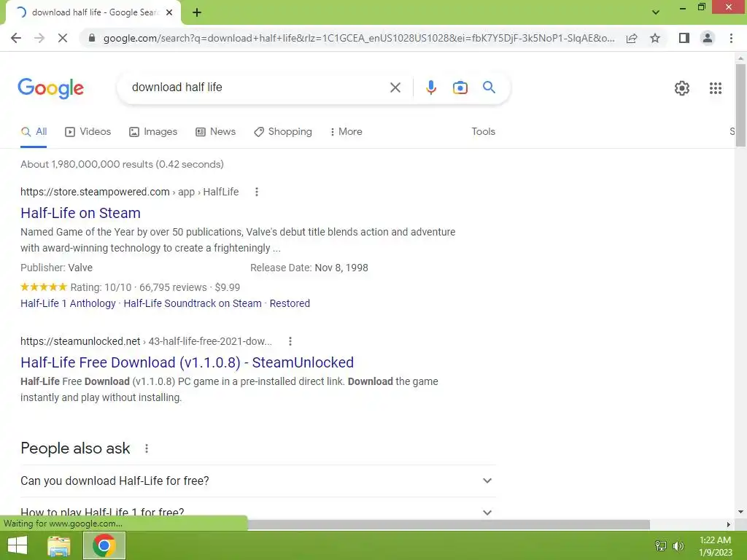The image size is (747, 560).
Task: Click the steamunlocked.net URL breadcrumb
Action: pos(146,341)
